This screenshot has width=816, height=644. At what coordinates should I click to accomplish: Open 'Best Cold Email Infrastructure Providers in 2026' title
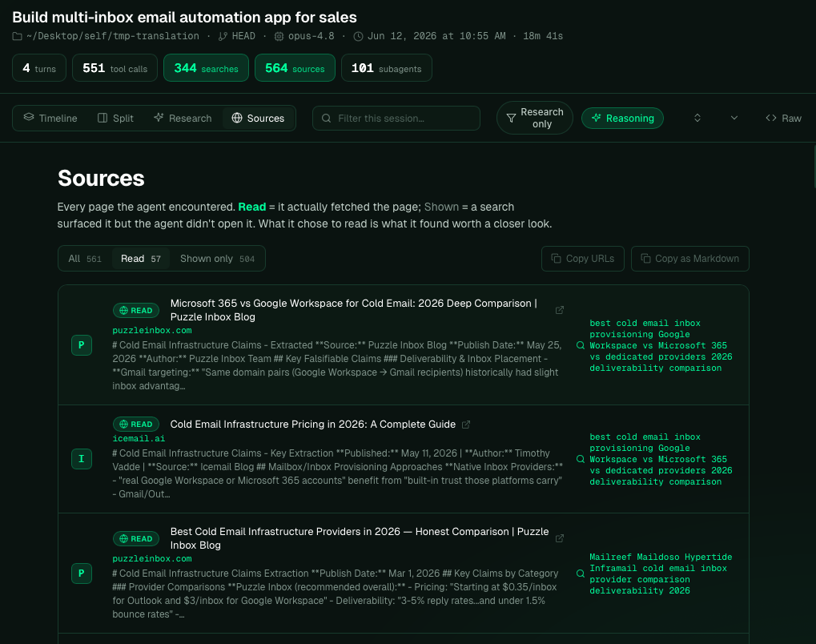(359, 538)
